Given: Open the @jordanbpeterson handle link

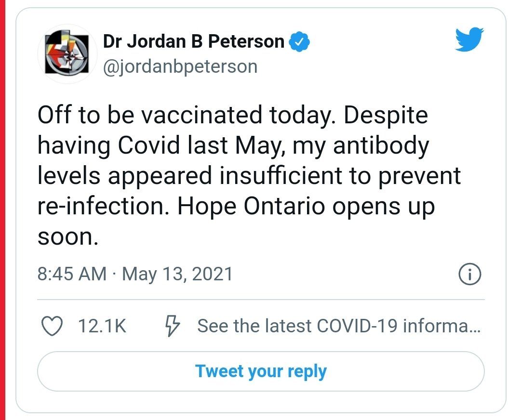Looking at the screenshot, I should [x=180, y=66].
